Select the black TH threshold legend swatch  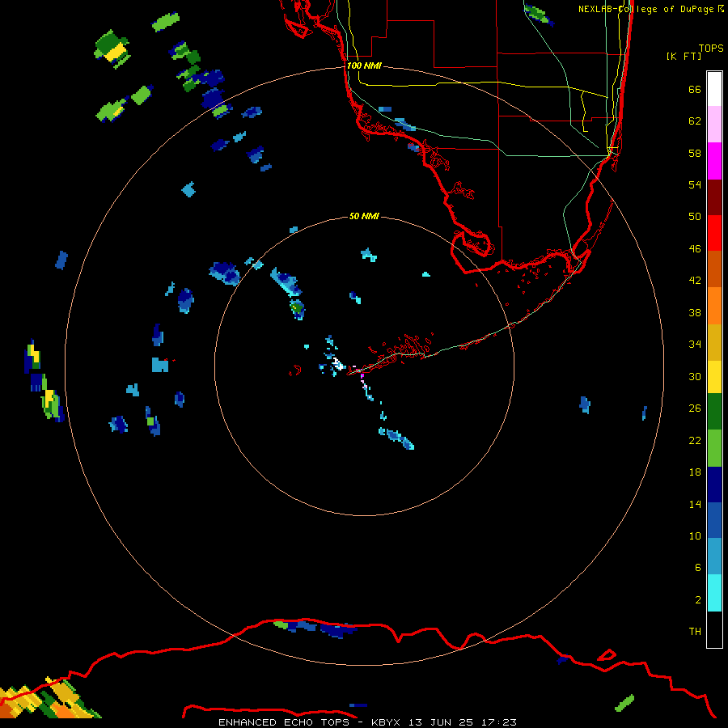click(x=714, y=629)
